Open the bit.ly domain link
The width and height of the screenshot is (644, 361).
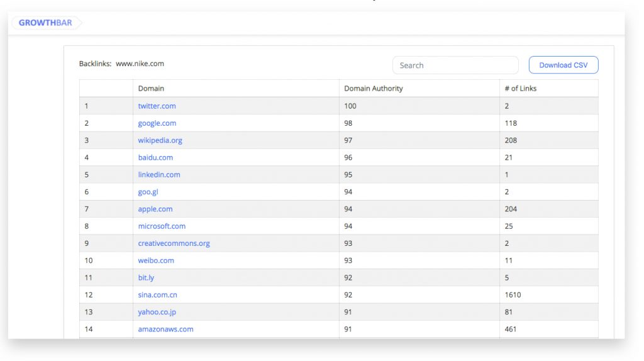coord(146,277)
